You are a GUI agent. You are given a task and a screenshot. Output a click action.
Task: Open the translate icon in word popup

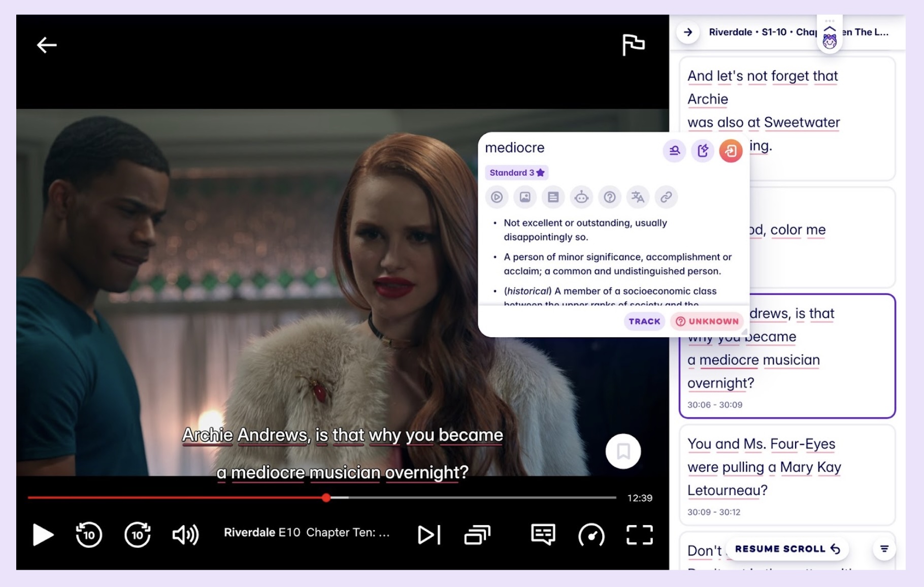point(638,197)
